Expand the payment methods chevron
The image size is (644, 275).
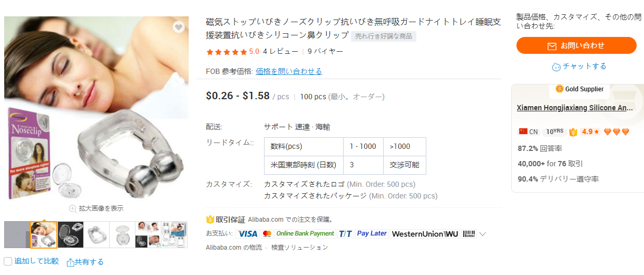coord(482,234)
